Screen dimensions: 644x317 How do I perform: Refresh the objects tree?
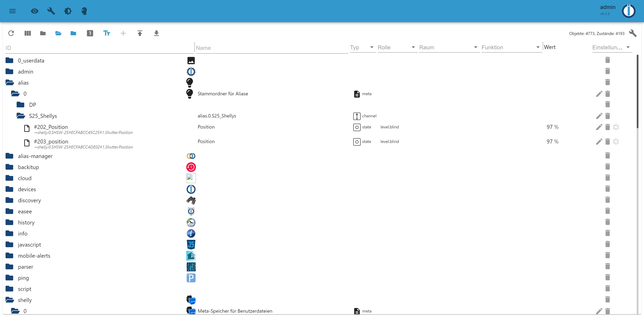click(11, 33)
